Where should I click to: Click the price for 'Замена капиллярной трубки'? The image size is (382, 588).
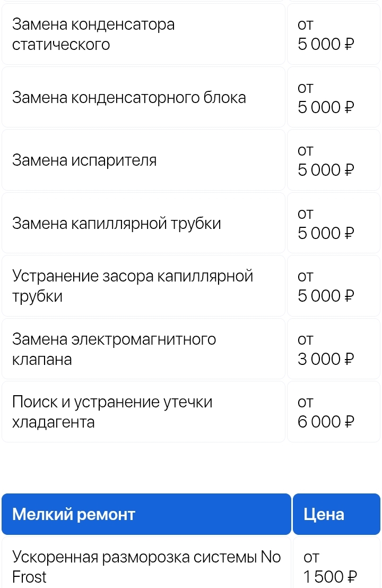(333, 224)
